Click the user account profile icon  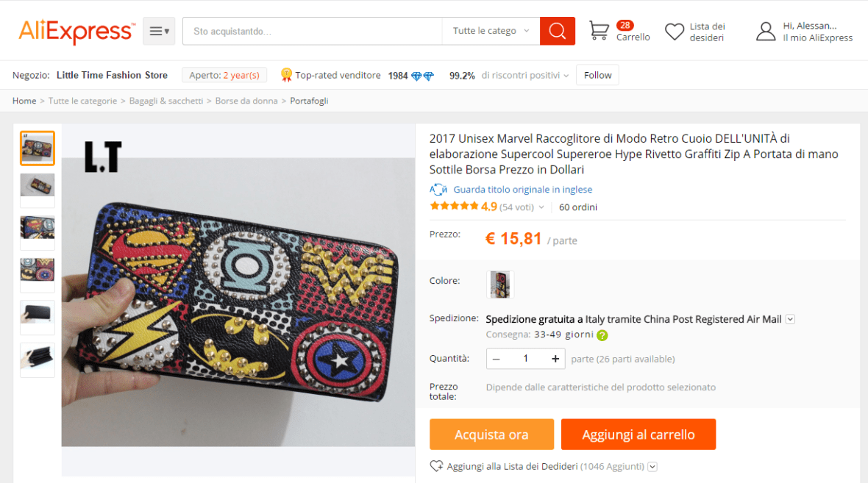(766, 32)
